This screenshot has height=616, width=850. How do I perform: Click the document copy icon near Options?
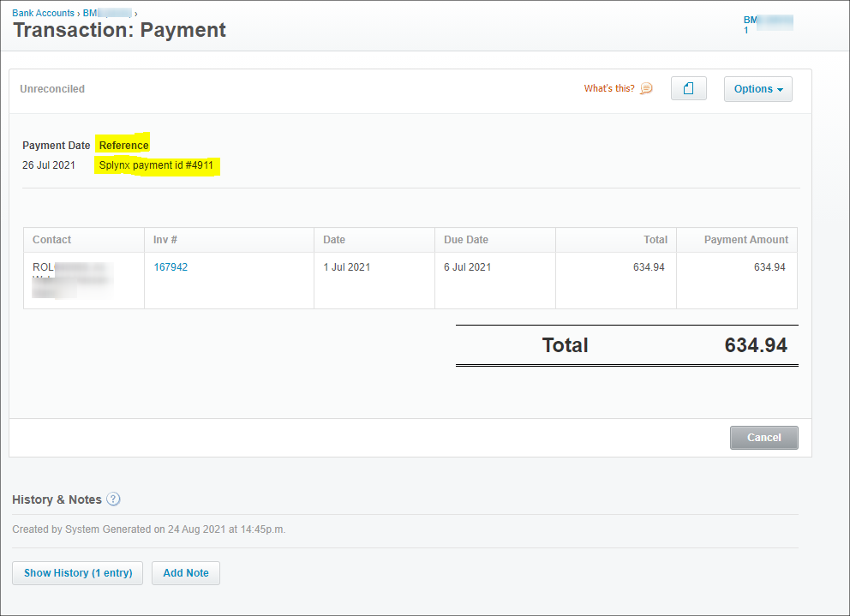coord(688,88)
